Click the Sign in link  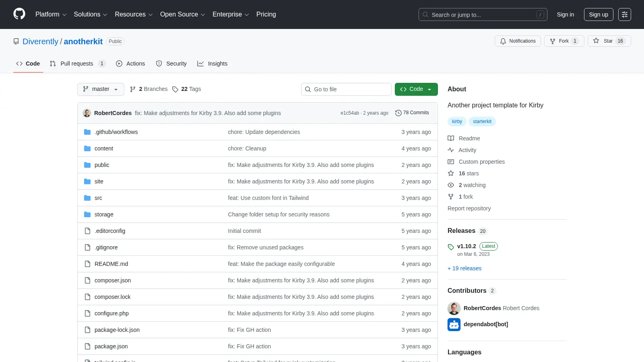(566, 14)
